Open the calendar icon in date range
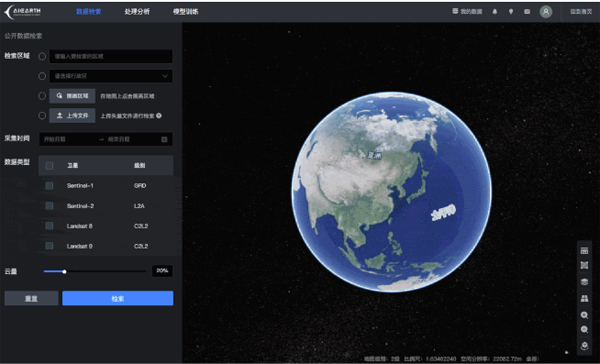 coord(164,139)
